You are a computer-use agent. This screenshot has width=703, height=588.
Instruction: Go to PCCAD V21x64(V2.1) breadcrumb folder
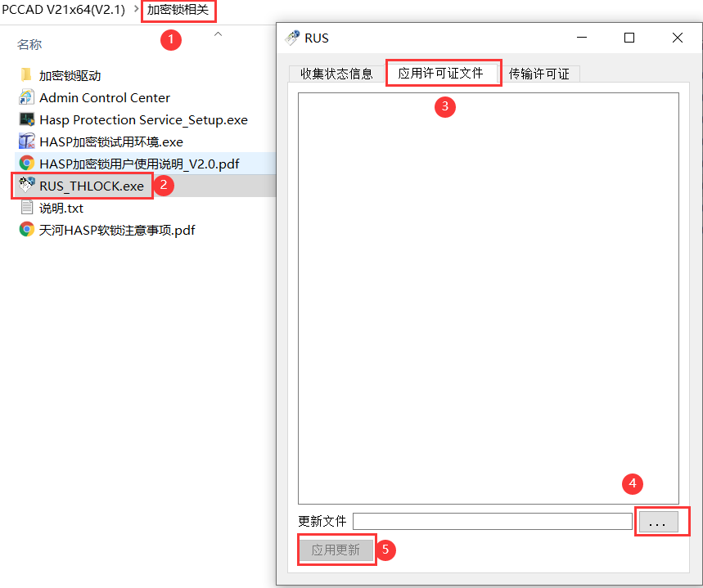pos(63,10)
